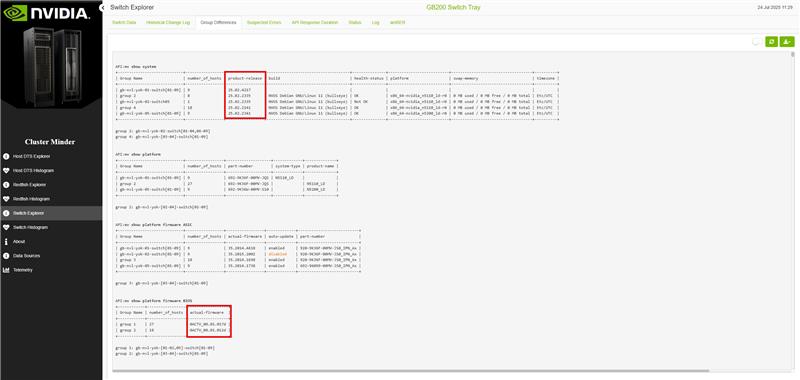Click the 'system-type' column header

tap(287, 166)
